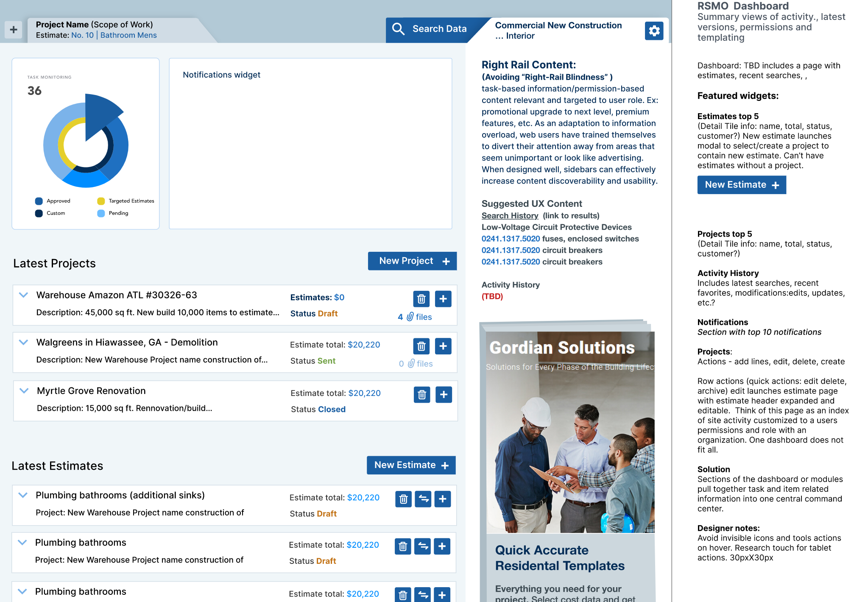Click the search magnifier icon
The width and height of the screenshot is (868, 602).
pyautogui.click(x=398, y=29)
